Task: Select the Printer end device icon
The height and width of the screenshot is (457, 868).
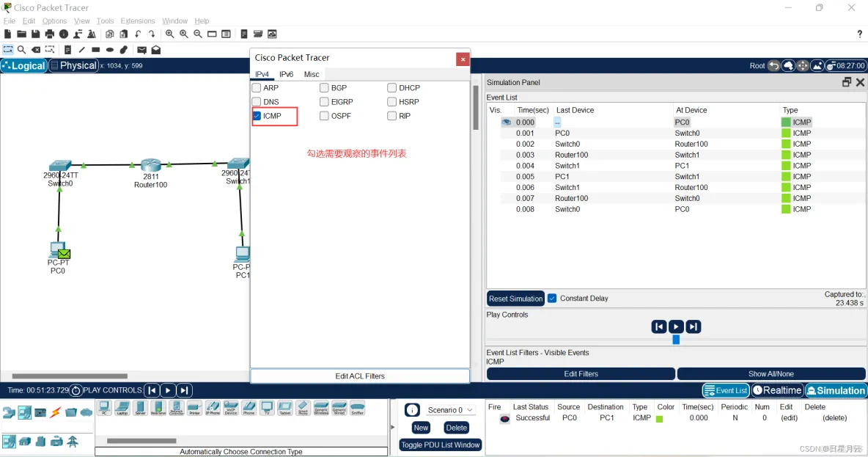Action: [x=194, y=409]
